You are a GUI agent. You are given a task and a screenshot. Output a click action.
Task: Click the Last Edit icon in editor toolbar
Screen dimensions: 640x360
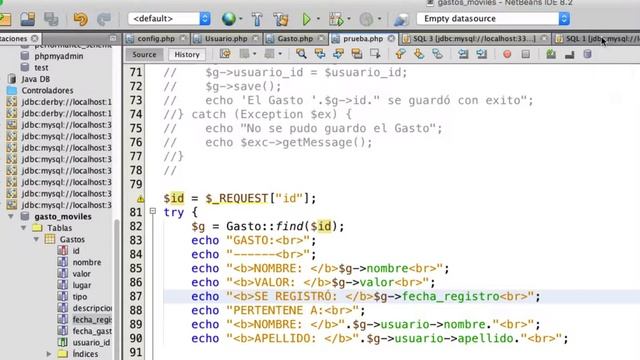click(x=225, y=54)
